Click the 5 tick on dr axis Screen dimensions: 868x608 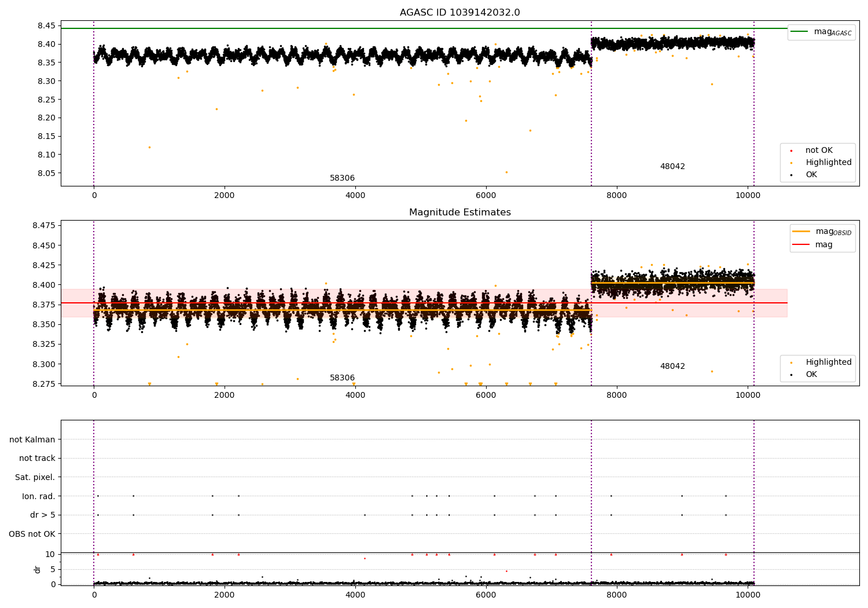point(53,569)
